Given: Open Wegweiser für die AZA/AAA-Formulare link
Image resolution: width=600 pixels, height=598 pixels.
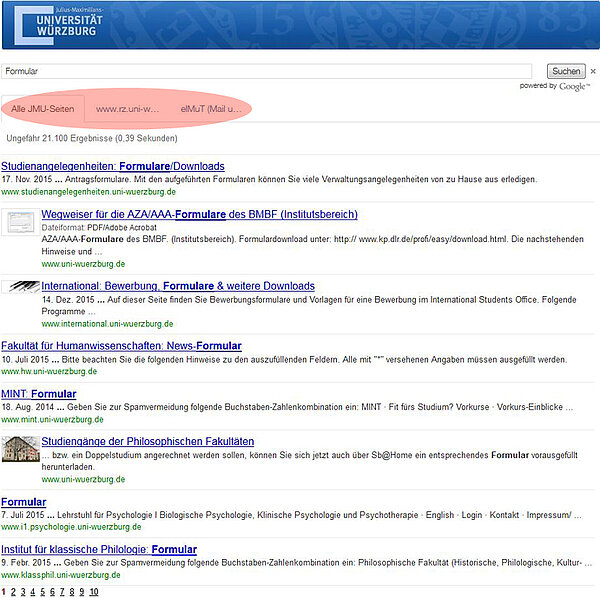Looking at the screenshot, I should point(199,214).
